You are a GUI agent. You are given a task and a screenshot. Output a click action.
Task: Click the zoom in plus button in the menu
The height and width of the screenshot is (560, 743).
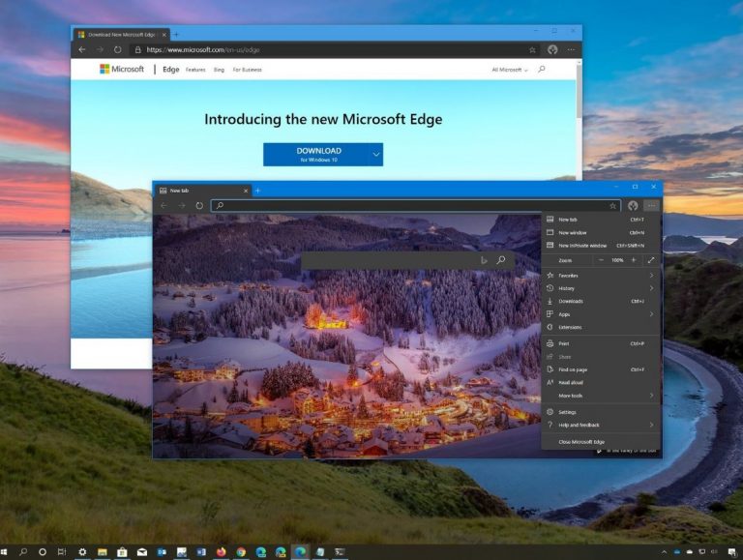click(634, 260)
